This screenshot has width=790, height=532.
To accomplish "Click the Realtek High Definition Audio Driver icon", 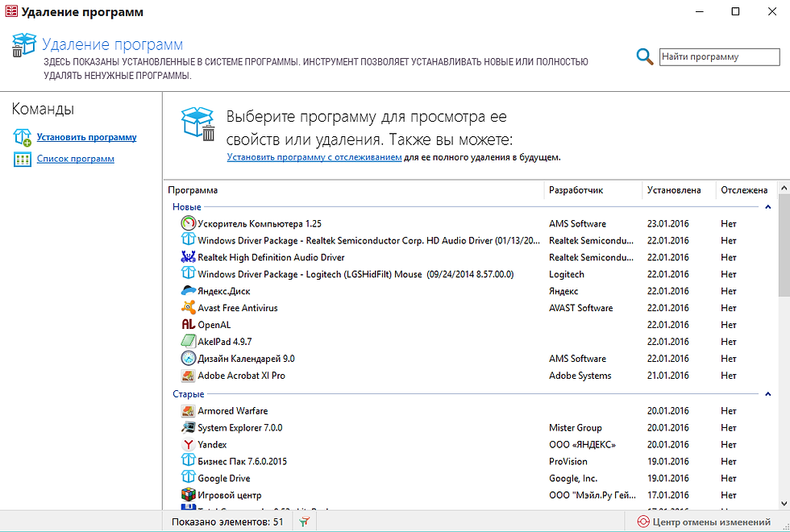I will [188, 257].
